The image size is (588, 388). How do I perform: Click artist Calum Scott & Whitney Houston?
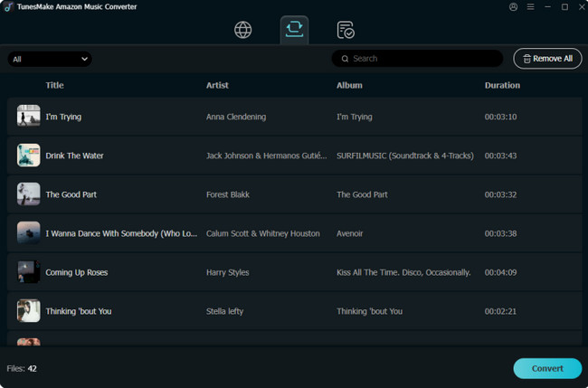(263, 233)
